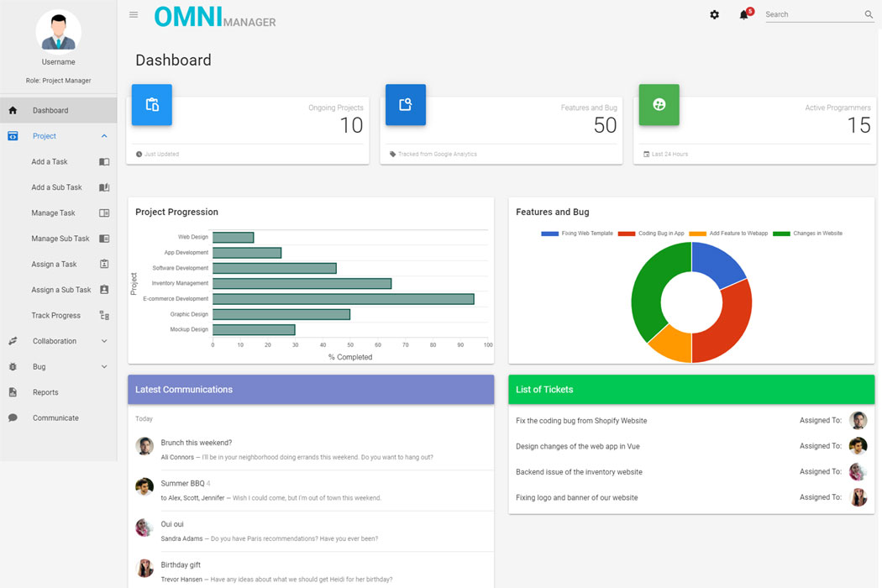
Task: Toggle Coding Bug in App legend item
Action: click(652, 234)
